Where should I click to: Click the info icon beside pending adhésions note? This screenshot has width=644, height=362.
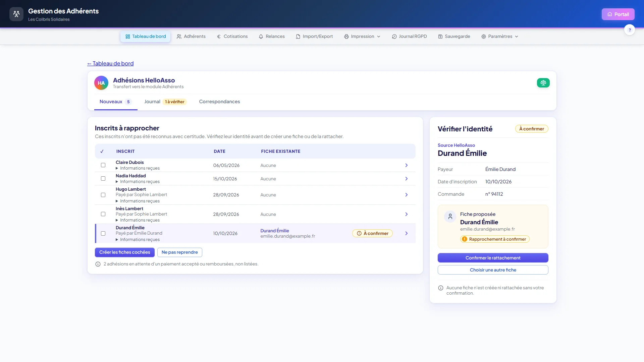(x=98, y=264)
